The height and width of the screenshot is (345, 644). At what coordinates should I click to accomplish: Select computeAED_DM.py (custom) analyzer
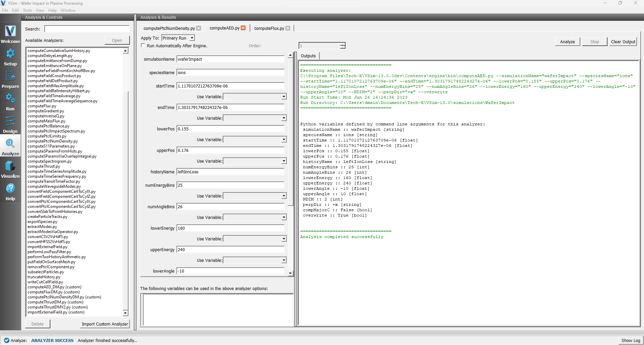click(x=54, y=287)
